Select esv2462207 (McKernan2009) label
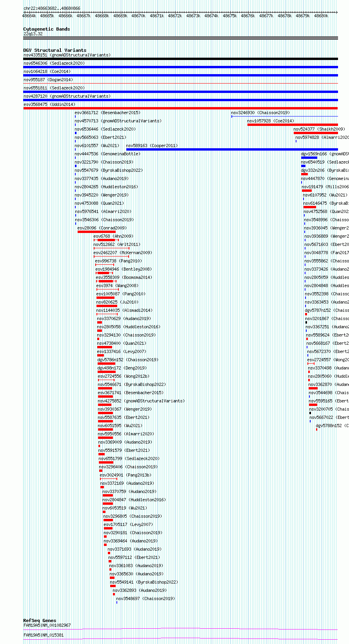Viewport: 349px width, 644px height. tap(123, 253)
